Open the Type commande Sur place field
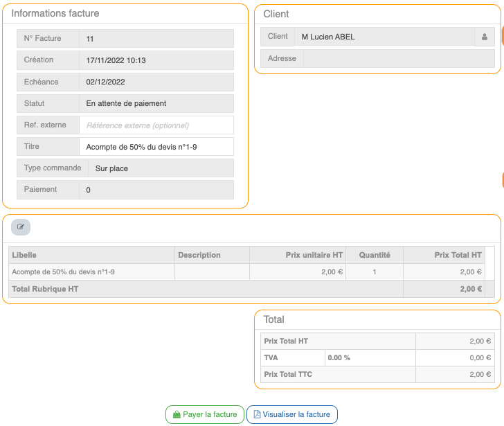Viewport: 504px width, 426px height. click(161, 168)
